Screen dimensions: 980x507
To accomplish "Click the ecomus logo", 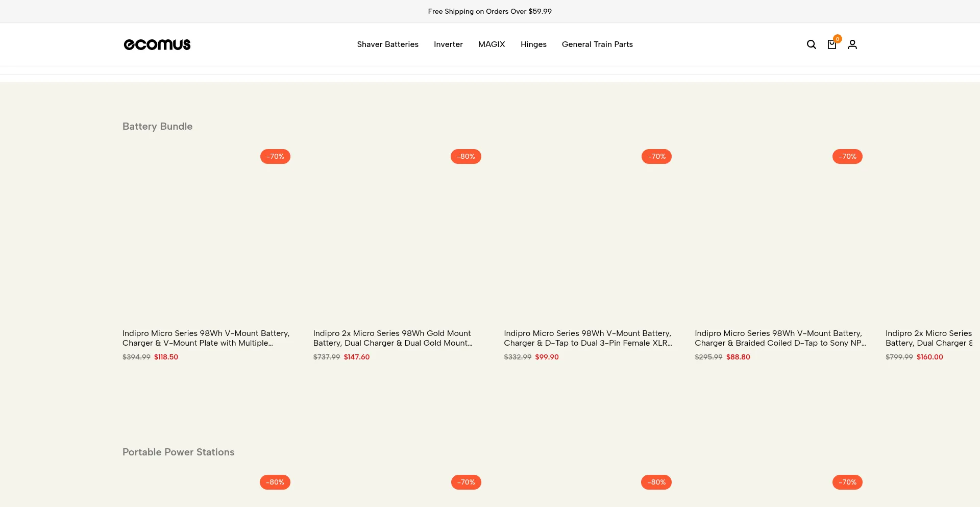I will [x=157, y=44].
